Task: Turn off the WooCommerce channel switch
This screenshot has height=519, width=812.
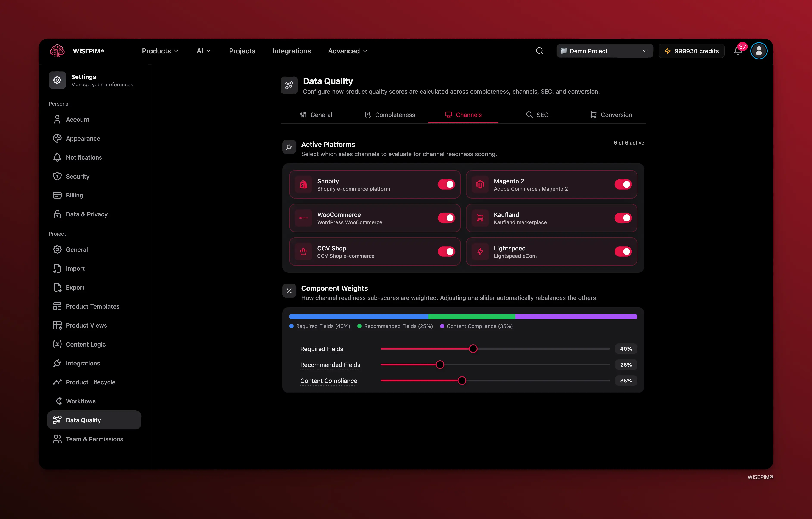Action: (446, 218)
